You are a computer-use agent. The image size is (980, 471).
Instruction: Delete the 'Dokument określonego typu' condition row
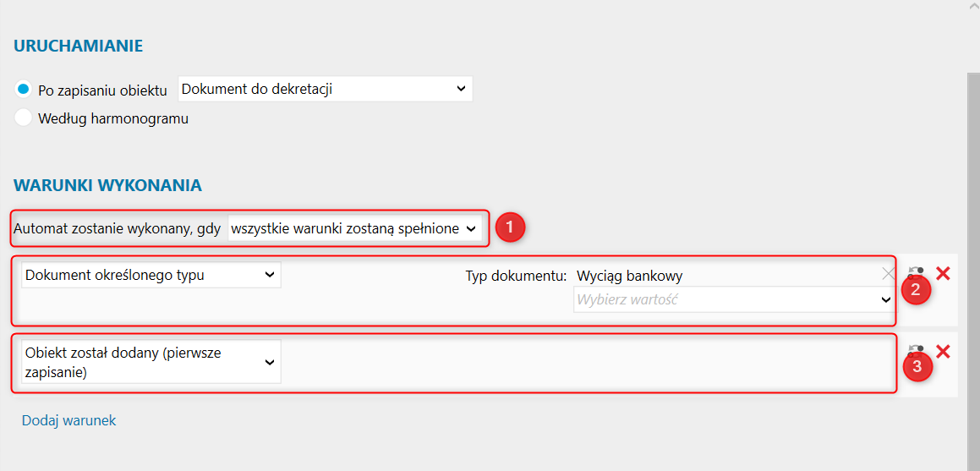(944, 273)
